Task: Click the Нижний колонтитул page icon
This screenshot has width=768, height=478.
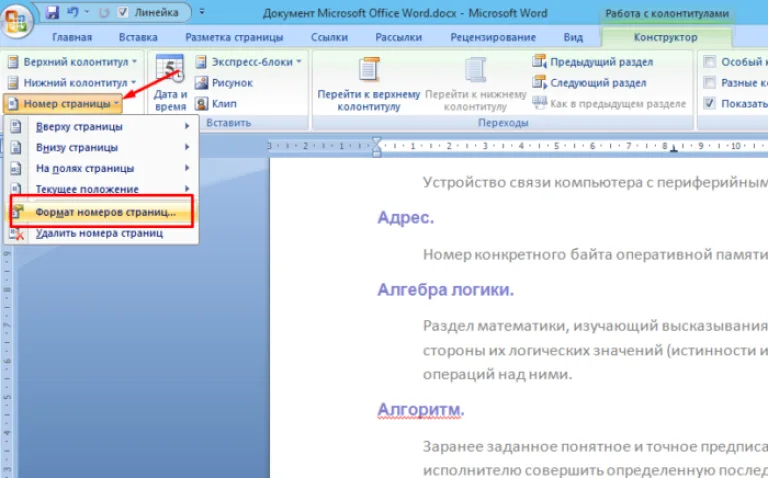Action: click(13, 83)
